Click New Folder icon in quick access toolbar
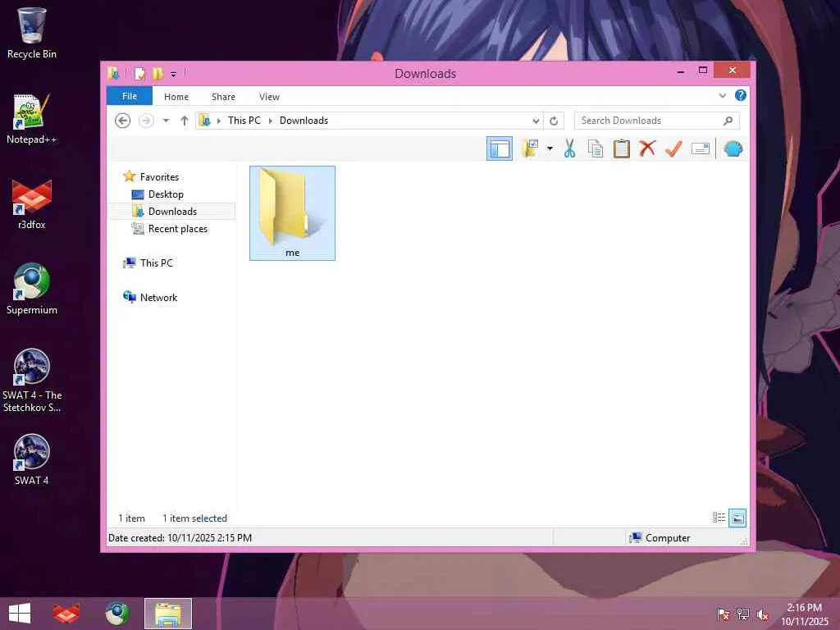Screen dimensions: 840x630 157,73
